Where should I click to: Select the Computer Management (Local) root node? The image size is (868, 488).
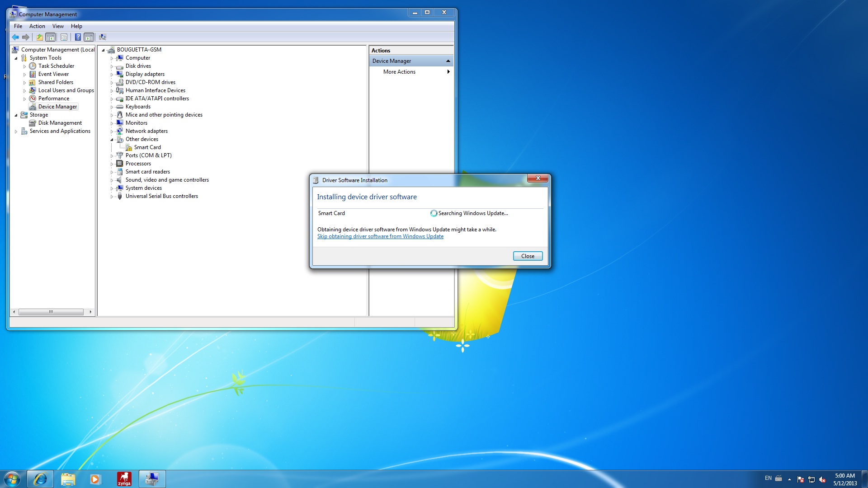click(x=58, y=50)
